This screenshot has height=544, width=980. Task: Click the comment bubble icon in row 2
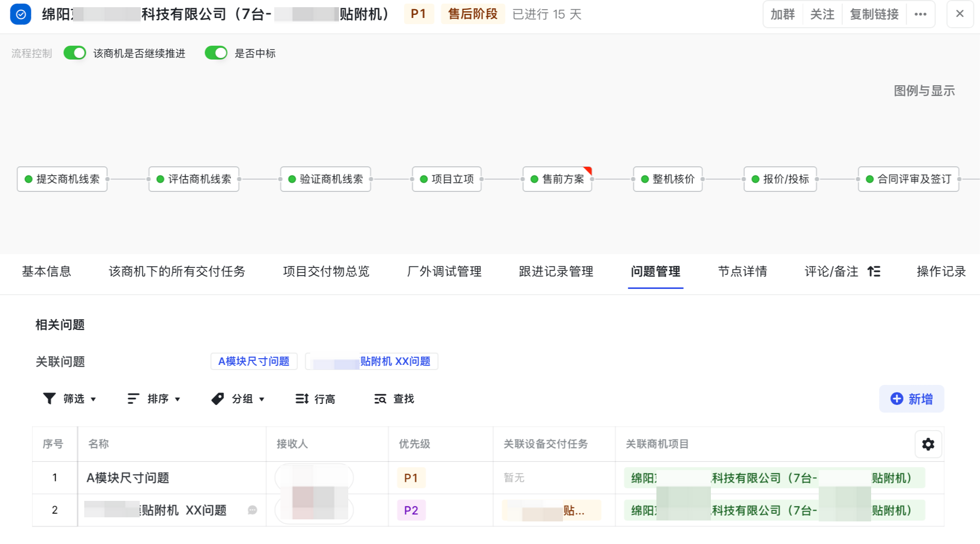[x=252, y=510]
